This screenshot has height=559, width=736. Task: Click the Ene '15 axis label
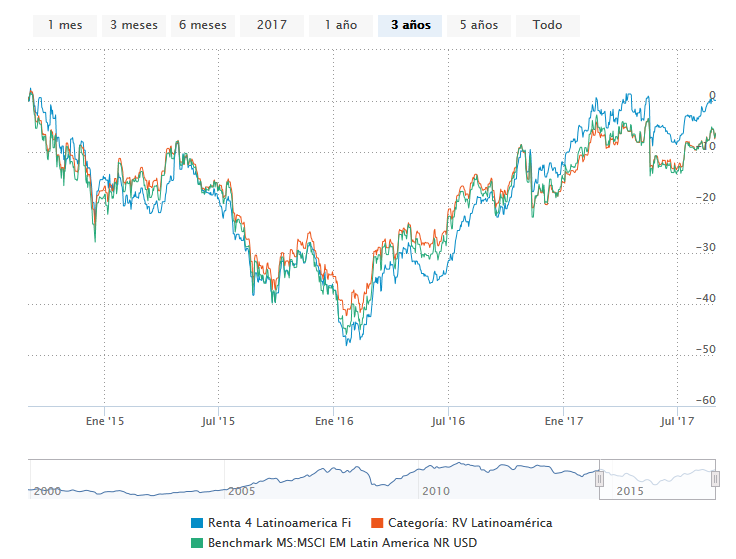pos(105,421)
